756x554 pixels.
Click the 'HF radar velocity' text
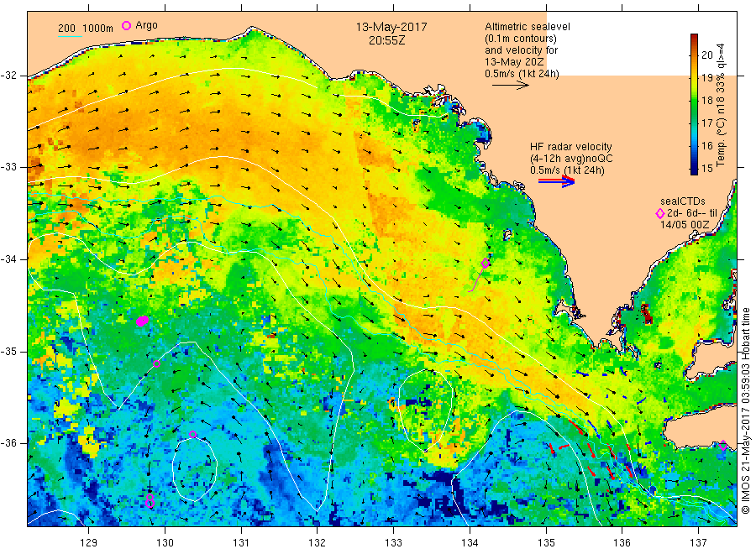point(571,146)
